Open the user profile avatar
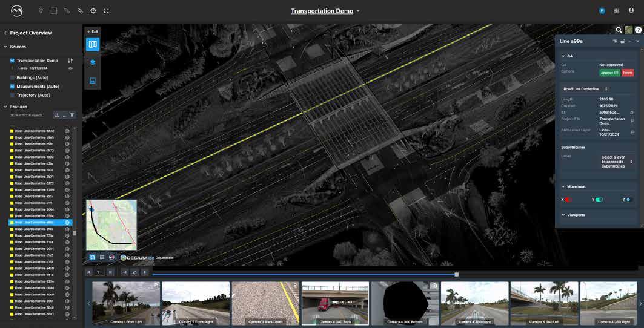The image size is (644, 328). click(x=602, y=11)
